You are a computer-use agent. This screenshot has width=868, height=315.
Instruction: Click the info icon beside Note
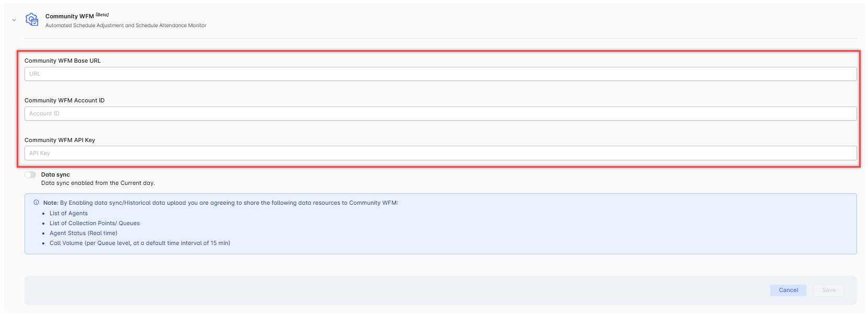tap(36, 203)
